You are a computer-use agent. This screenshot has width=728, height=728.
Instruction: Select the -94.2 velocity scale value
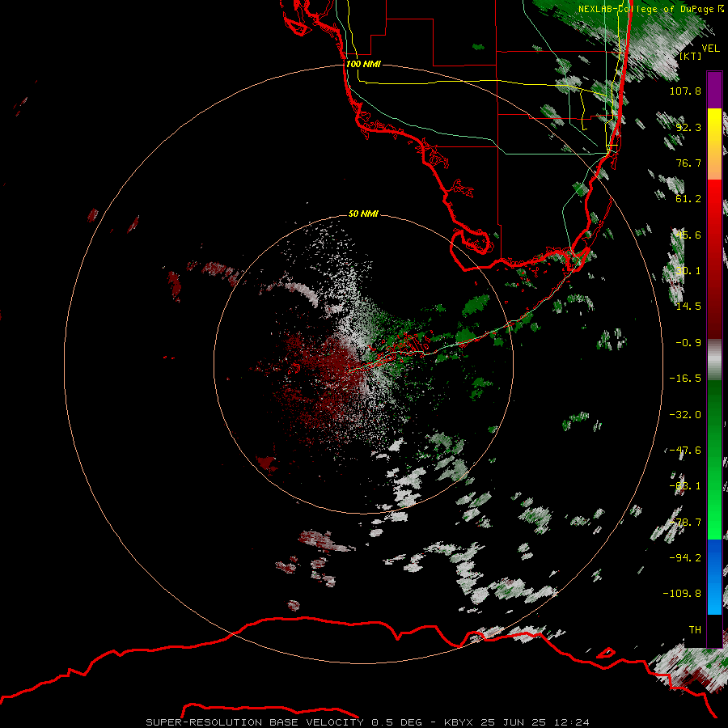[x=685, y=558]
